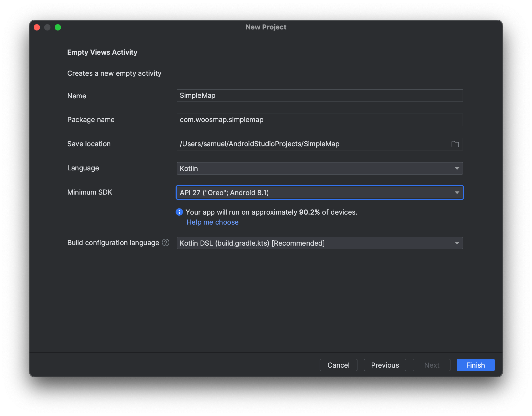Minimize the dialog with the yellow button
This screenshot has height=416, width=532.
coord(47,27)
